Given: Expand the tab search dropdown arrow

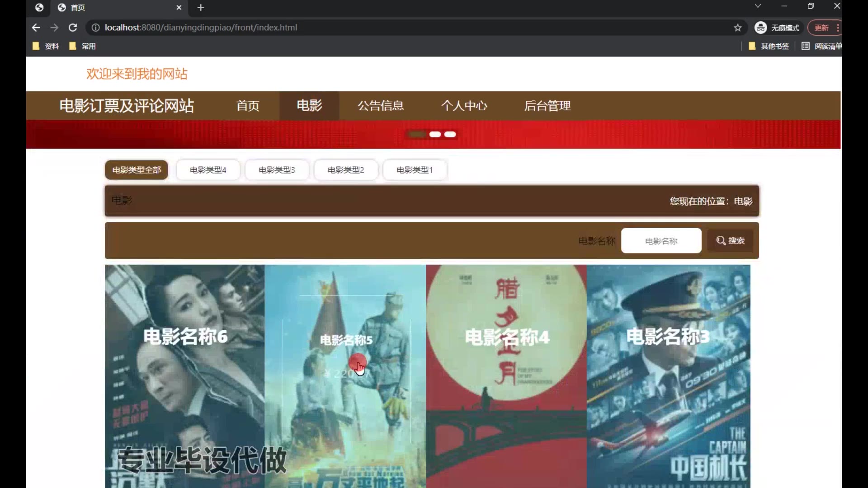Looking at the screenshot, I should pyautogui.click(x=758, y=6).
